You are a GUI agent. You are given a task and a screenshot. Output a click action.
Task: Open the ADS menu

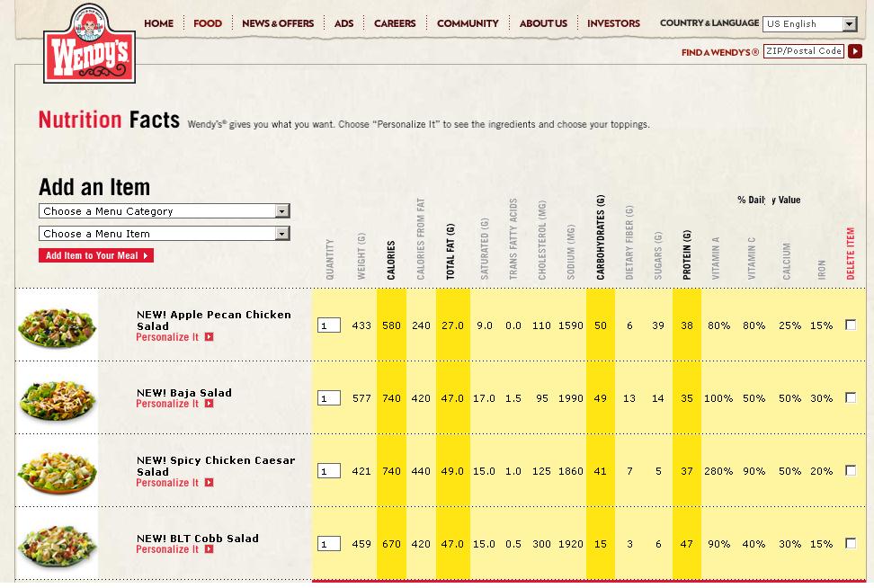point(343,23)
